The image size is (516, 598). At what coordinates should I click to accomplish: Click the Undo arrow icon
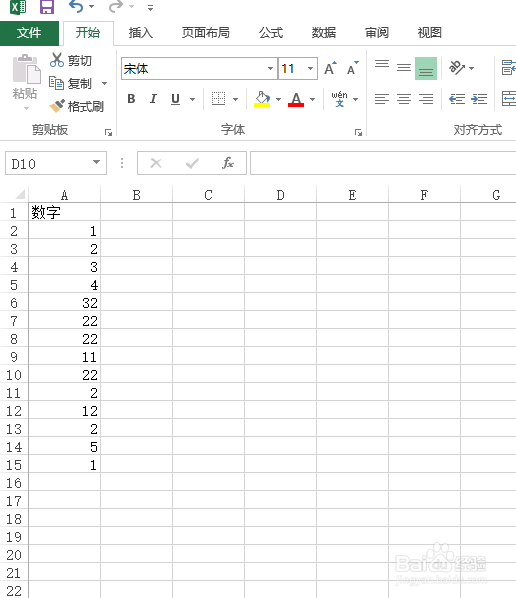click(76, 6)
